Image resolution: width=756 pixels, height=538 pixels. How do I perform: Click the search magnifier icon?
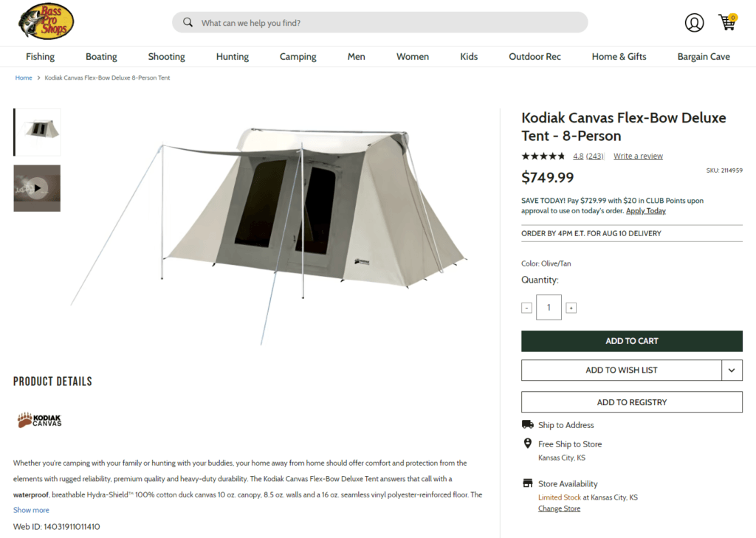pyautogui.click(x=188, y=22)
